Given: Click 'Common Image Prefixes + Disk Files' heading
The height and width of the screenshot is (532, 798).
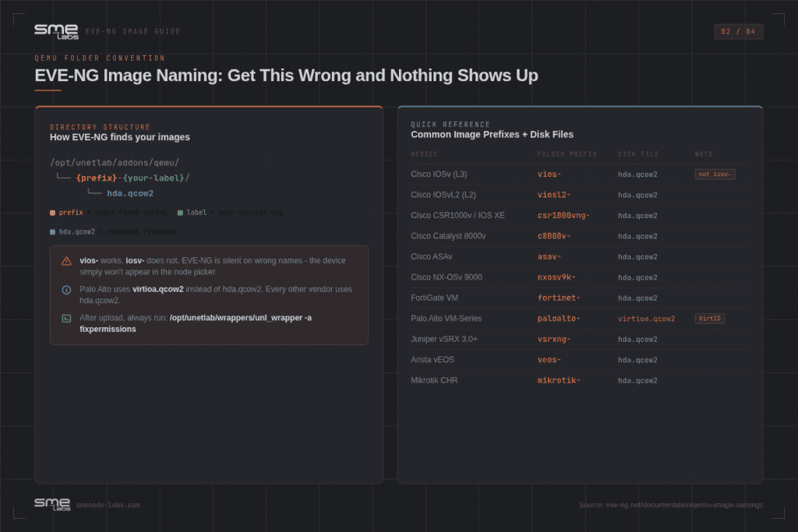Looking at the screenshot, I should (x=493, y=135).
